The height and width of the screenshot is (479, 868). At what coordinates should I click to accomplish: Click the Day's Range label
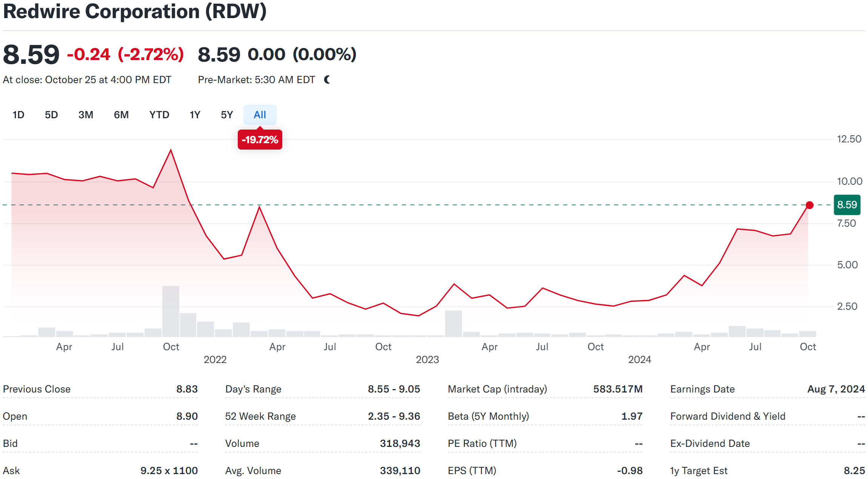253,389
